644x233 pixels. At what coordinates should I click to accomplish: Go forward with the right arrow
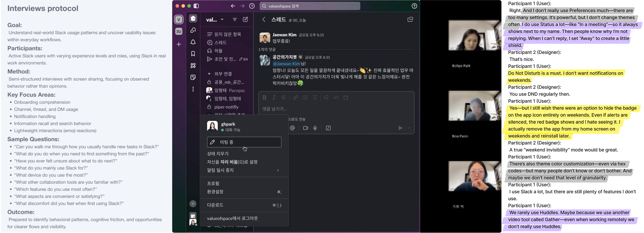tap(242, 6)
